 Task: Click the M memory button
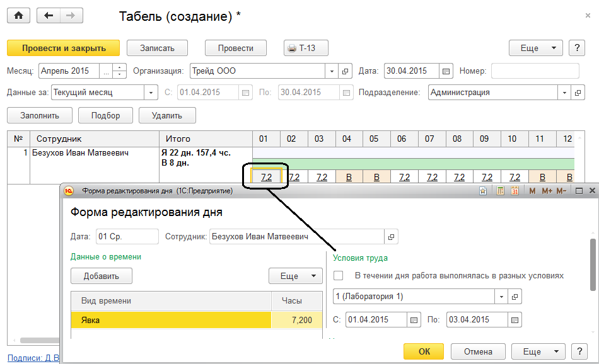coord(532,191)
